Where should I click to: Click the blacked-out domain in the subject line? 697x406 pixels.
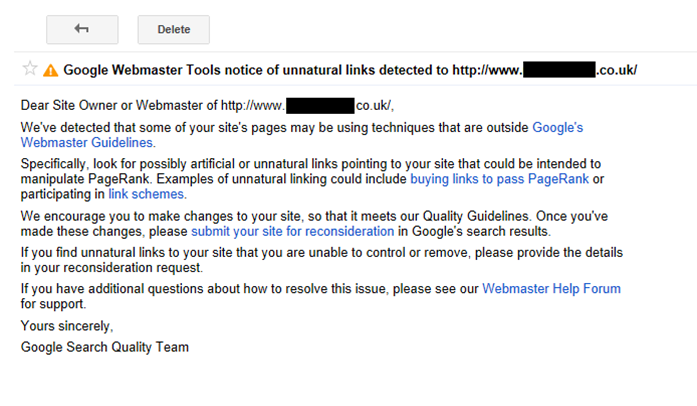(x=559, y=70)
